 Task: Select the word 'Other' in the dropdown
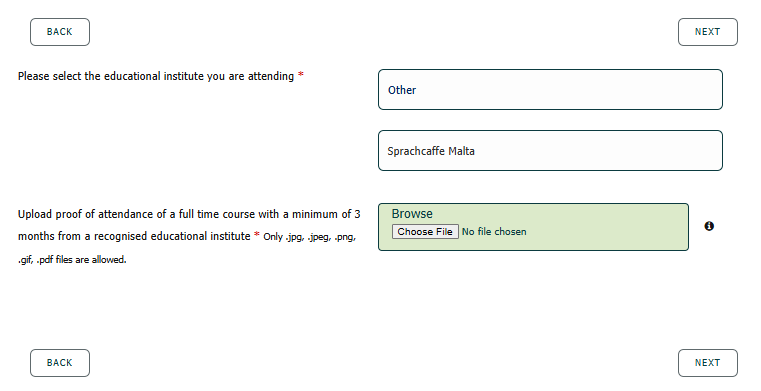pyautogui.click(x=402, y=90)
